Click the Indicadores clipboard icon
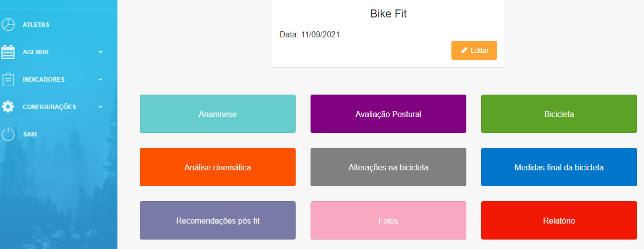The image size is (644, 249). 8,80
